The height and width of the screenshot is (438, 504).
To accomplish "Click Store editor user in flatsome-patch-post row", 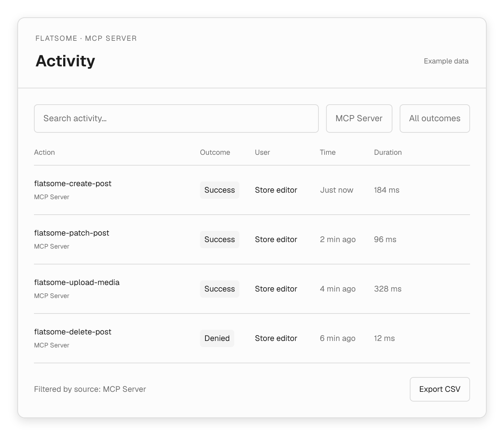I will [276, 240].
